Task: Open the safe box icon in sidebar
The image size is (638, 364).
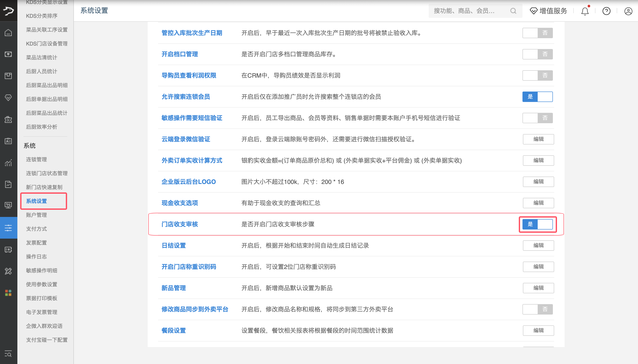Action: point(8,249)
